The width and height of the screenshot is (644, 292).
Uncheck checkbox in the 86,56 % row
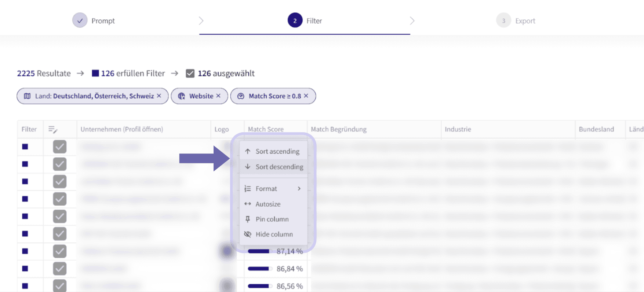point(59,286)
